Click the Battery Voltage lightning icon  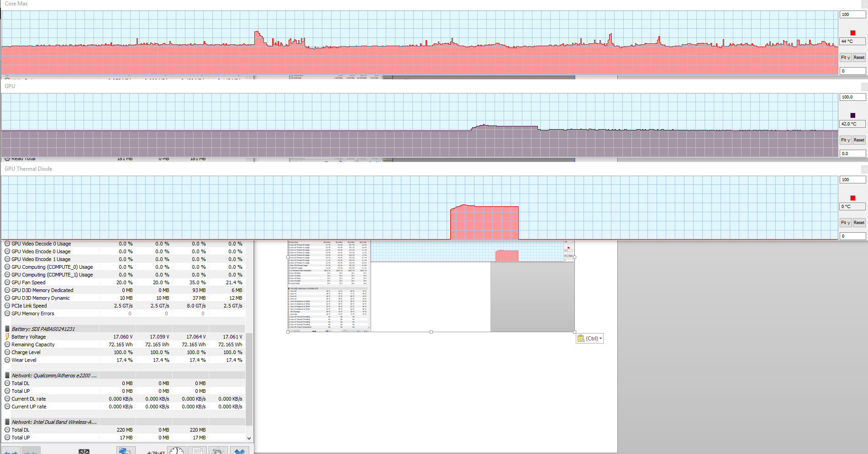7,337
